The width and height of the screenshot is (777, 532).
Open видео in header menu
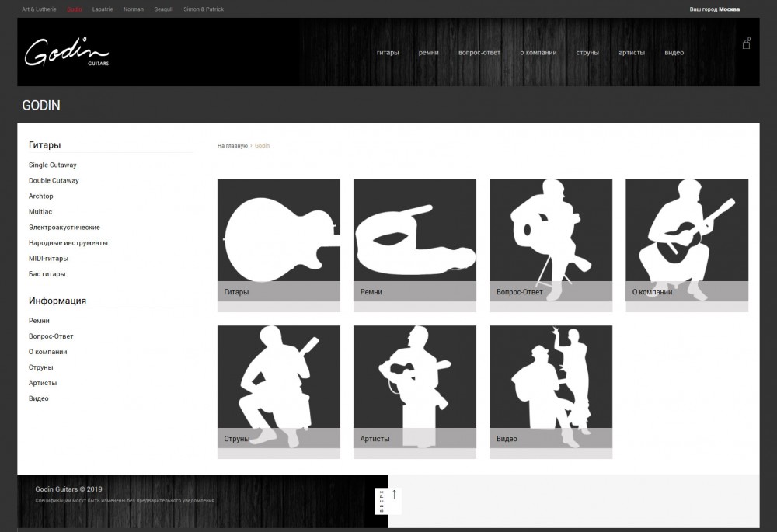click(674, 53)
